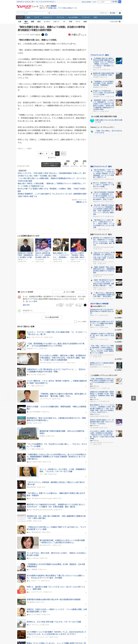Viewport: 138px width, 644px height.
Task: Select the エキスパート navigation tab
Action: (x=48, y=17)
